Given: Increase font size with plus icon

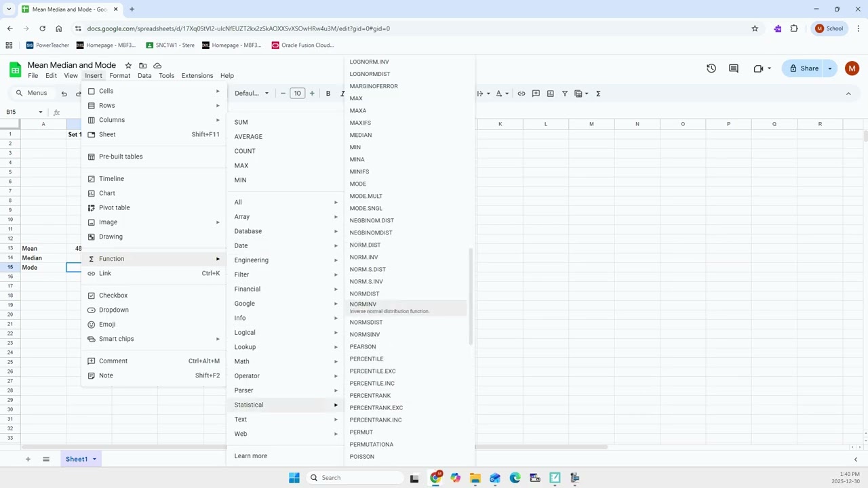Looking at the screenshot, I should click(312, 94).
